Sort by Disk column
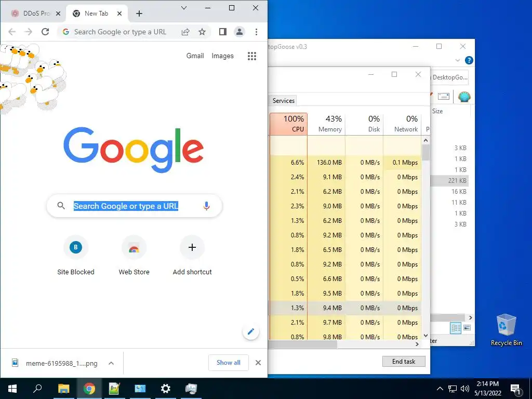 tap(364, 124)
